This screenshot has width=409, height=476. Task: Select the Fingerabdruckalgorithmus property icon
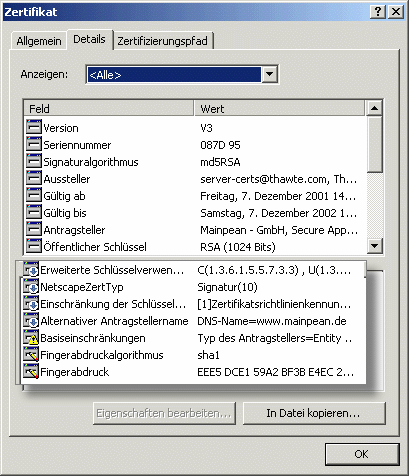[31, 355]
